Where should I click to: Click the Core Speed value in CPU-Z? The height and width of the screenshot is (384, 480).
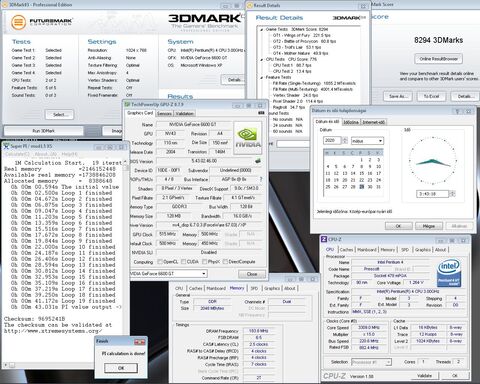pyautogui.click(x=369, y=328)
